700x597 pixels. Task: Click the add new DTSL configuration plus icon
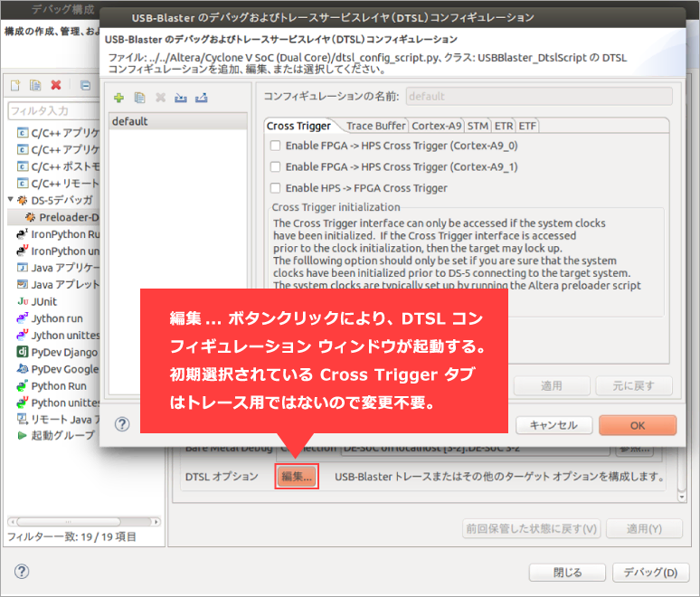click(118, 98)
